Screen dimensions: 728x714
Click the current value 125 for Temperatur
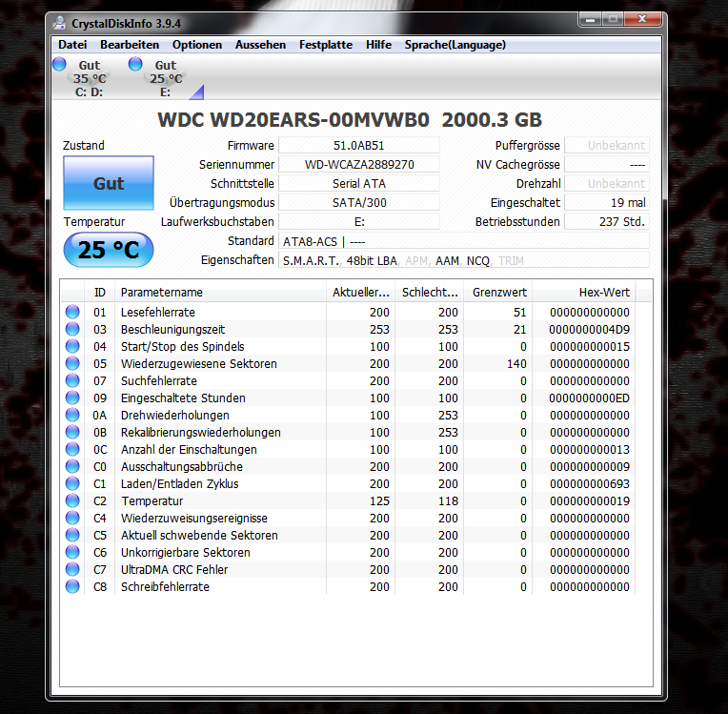(379, 501)
